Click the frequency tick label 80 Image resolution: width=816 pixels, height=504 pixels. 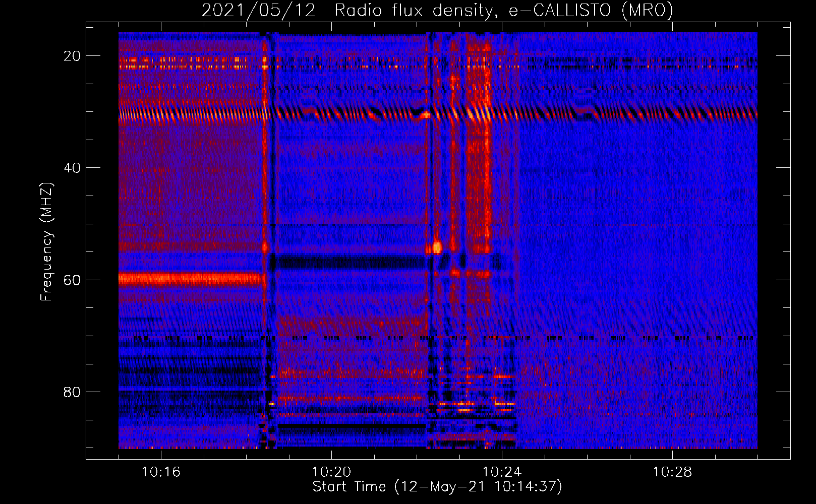(x=72, y=392)
